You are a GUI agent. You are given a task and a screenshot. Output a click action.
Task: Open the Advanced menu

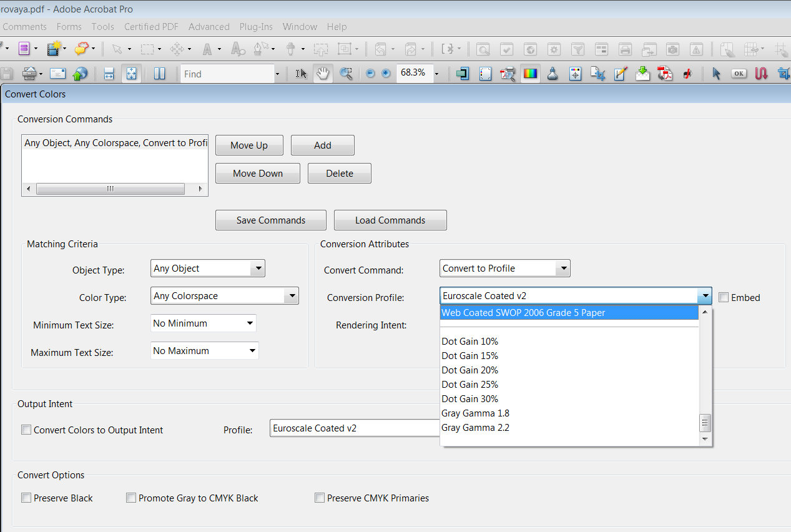tap(209, 27)
